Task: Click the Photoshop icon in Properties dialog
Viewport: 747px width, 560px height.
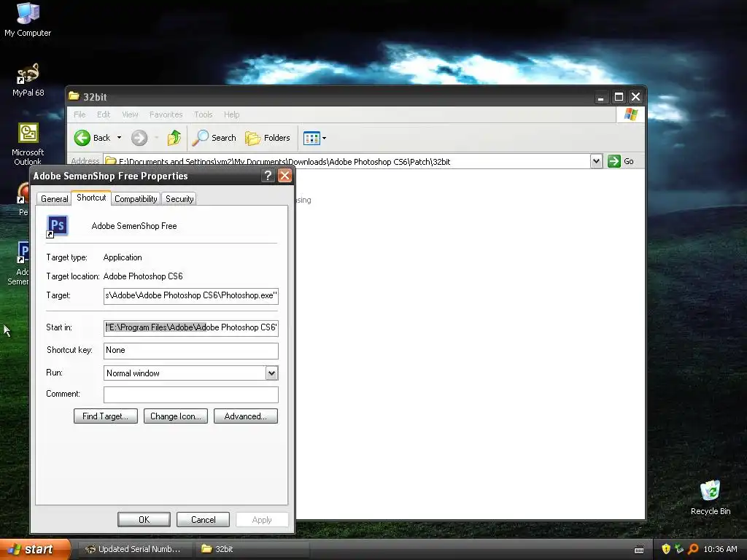Action: point(57,226)
